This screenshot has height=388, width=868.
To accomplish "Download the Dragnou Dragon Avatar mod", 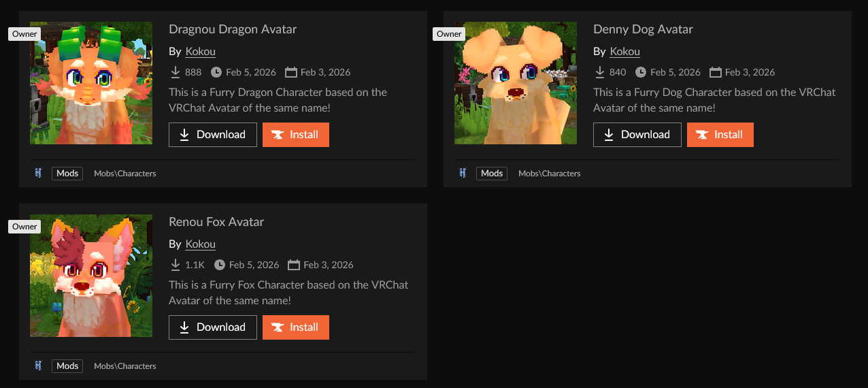I will click(213, 135).
